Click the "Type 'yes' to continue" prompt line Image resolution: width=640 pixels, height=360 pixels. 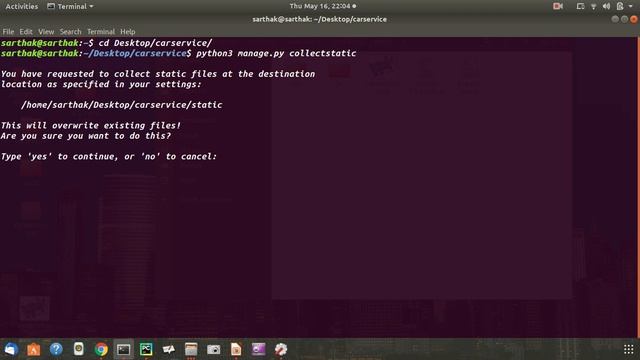point(109,157)
